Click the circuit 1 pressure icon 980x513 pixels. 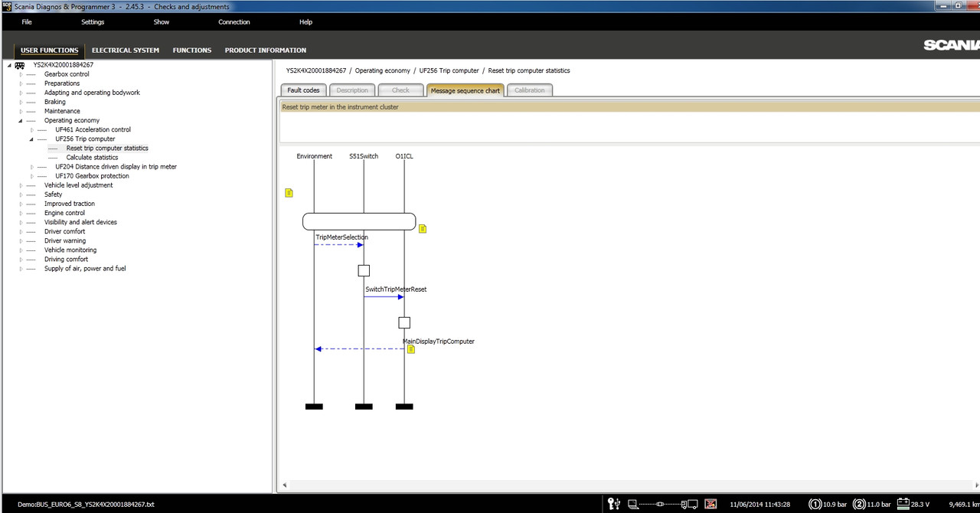pyautogui.click(x=815, y=504)
